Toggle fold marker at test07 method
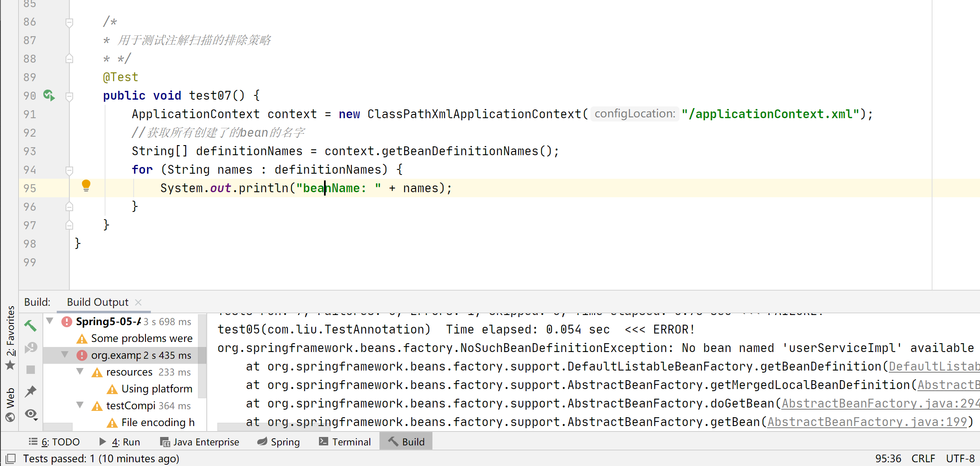Image resolution: width=980 pixels, height=466 pixels. pos(69,96)
